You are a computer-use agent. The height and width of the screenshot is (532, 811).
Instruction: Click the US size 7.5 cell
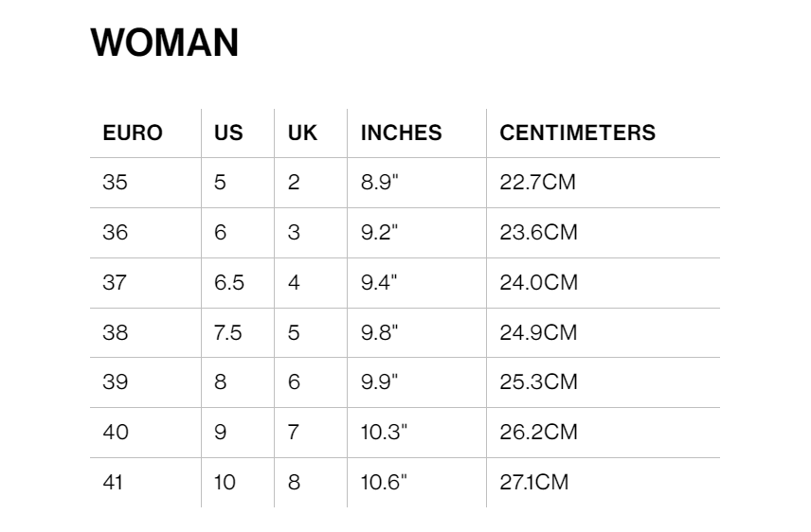(x=227, y=332)
